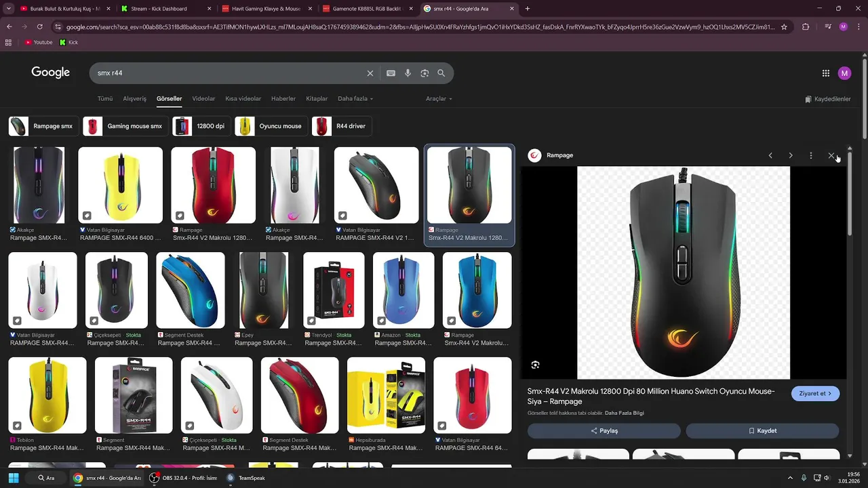Go to previous image in preview panel
Image resolution: width=868 pixels, height=488 pixels.
click(770, 155)
